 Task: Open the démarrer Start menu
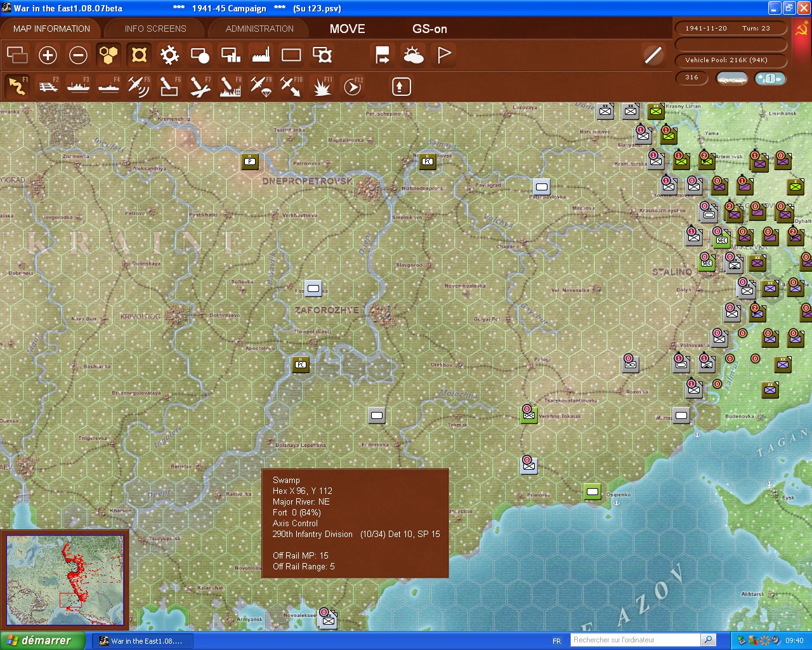43,640
